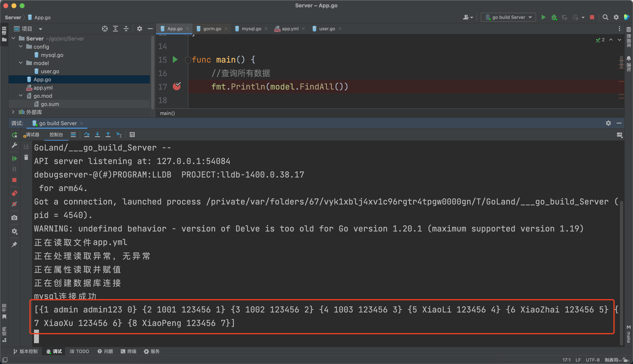Click the View Breakpoints double-red-dot icon
The image size is (633, 364).
[14, 193]
